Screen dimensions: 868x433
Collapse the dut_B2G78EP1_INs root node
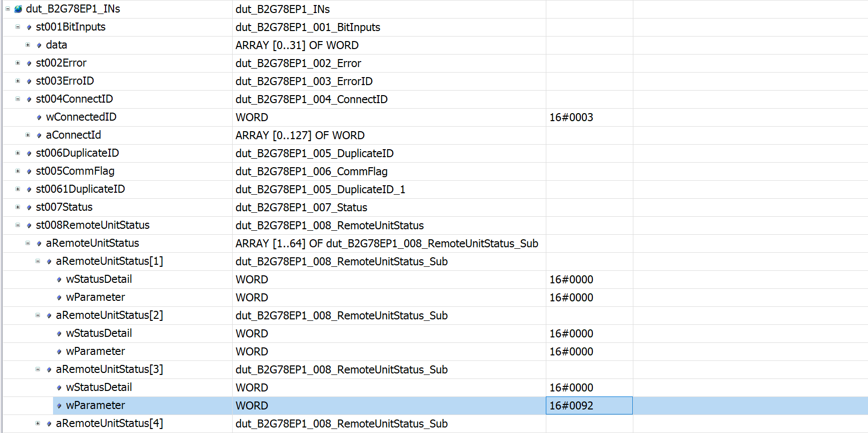click(8, 9)
